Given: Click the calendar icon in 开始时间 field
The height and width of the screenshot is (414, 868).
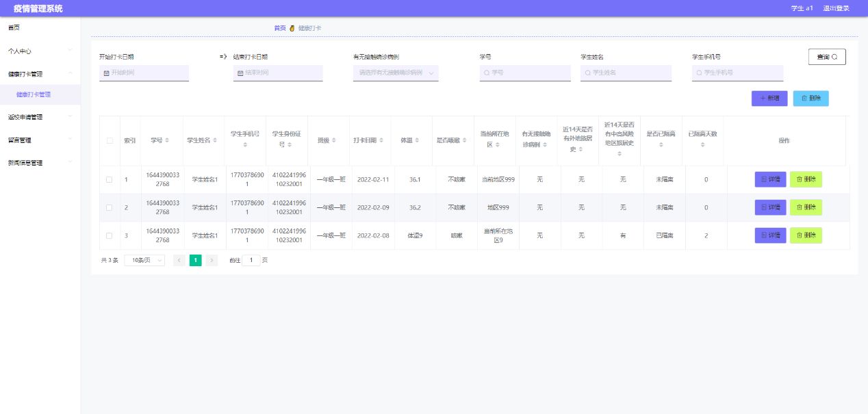Looking at the screenshot, I should [x=106, y=73].
